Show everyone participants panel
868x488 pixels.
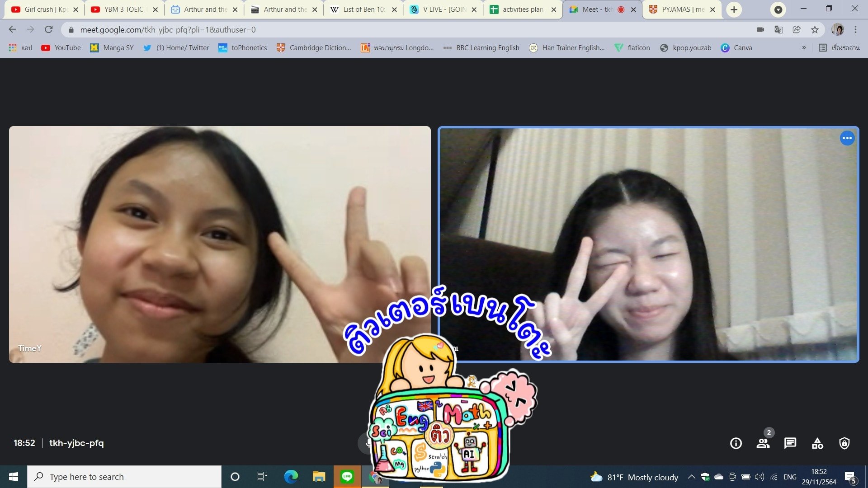point(763,443)
